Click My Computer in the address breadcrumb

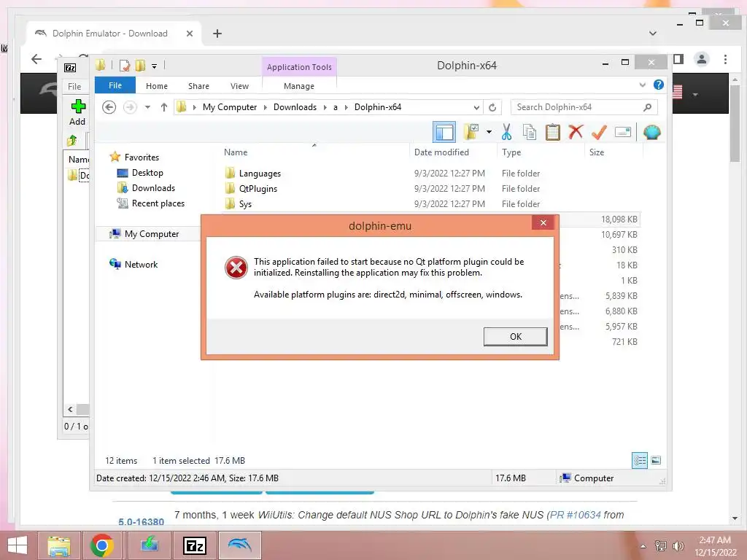pyautogui.click(x=230, y=107)
